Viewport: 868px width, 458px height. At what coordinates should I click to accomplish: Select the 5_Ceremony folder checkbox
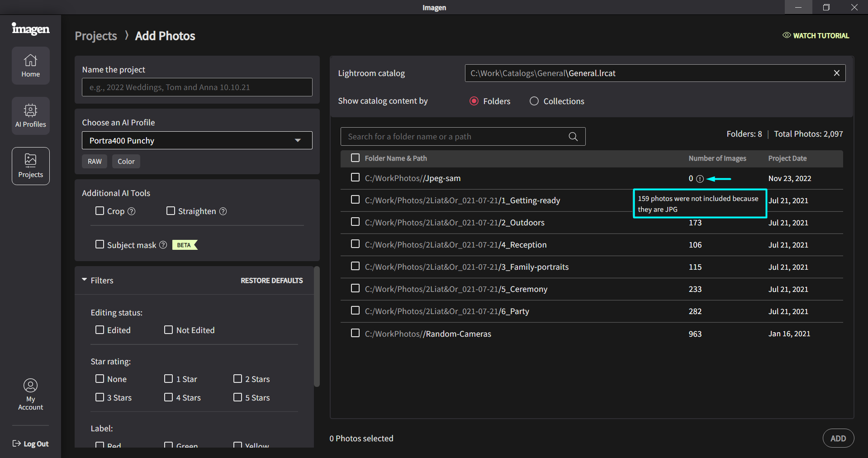click(355, 289)
